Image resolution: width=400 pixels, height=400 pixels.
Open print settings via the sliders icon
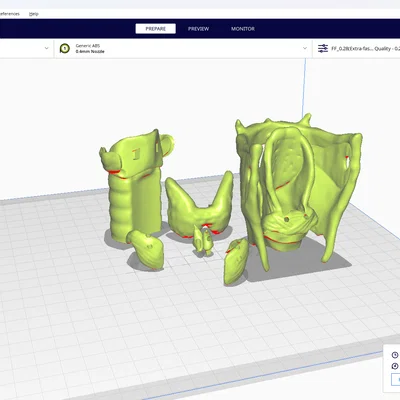pos(323,49)
